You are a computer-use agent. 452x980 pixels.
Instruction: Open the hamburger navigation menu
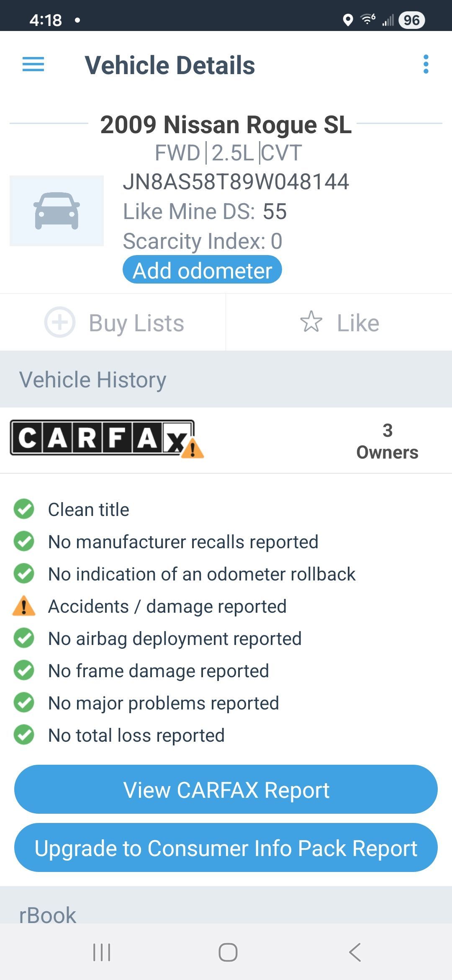(x=33, y=64)
